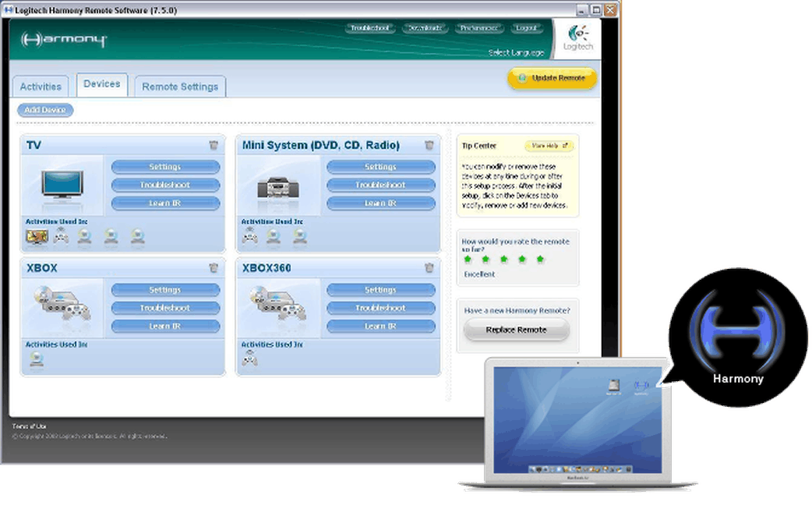Screen dimensions: 812x523
Task: Open Troubleshoot in the top header
Action: tap(369, 28)
